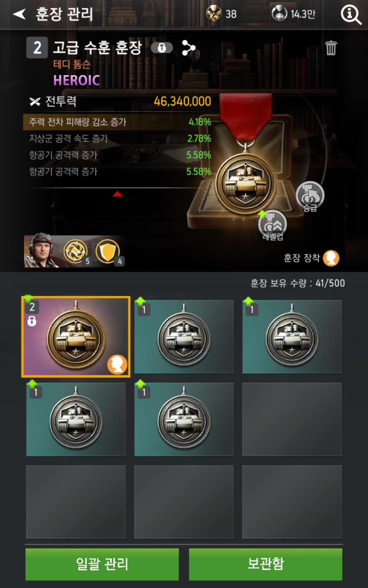Select the second-row left level 1 medal
The height and width of the screenshot is (588, 368).
(x=76, y=419)
